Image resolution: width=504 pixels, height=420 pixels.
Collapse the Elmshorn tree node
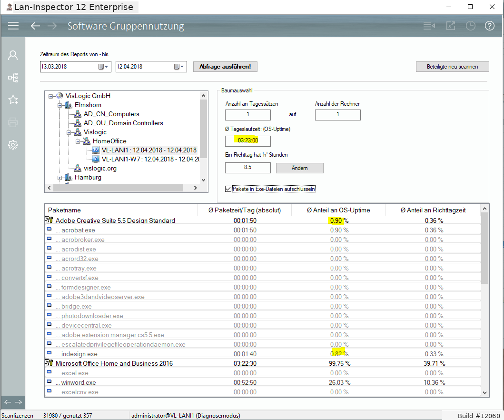59,105
